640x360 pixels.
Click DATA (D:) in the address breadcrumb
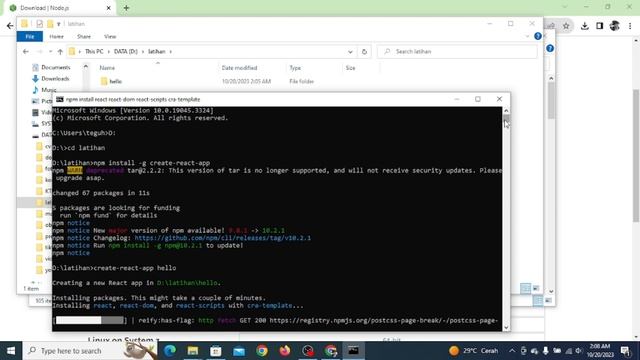coord(125,51)
